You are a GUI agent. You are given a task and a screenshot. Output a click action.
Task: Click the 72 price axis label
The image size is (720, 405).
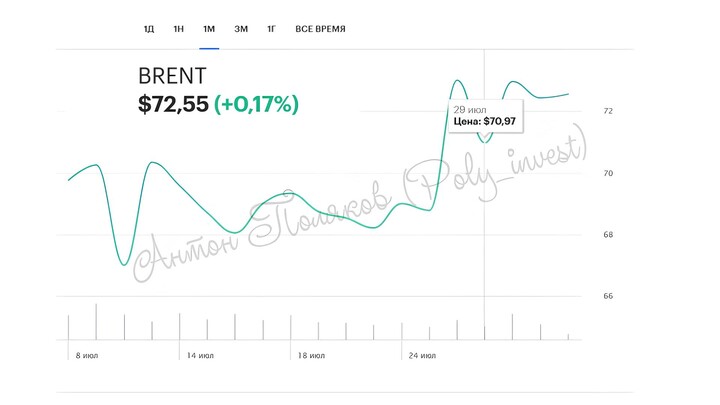coord(608,111)
